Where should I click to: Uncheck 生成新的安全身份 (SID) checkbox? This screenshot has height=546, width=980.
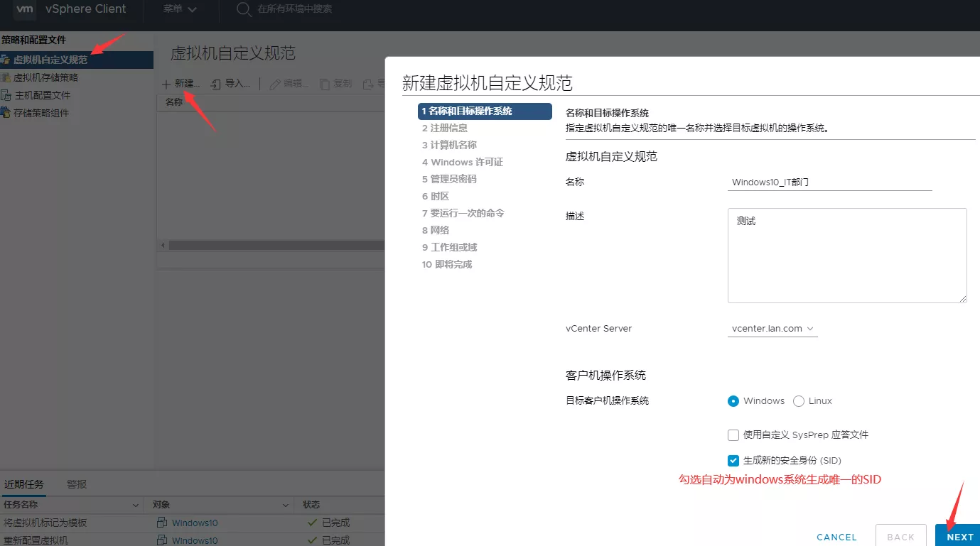[x=733, y=461]
